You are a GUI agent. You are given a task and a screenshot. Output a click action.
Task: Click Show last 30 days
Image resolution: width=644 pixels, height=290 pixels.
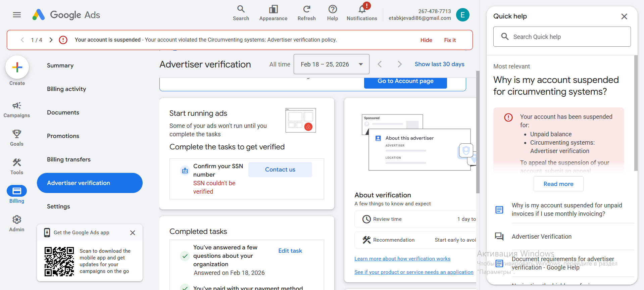coord(440,64)
